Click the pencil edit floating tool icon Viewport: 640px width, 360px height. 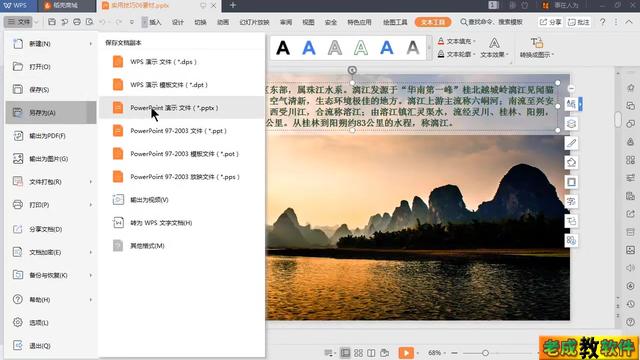(x=571, y=143)
